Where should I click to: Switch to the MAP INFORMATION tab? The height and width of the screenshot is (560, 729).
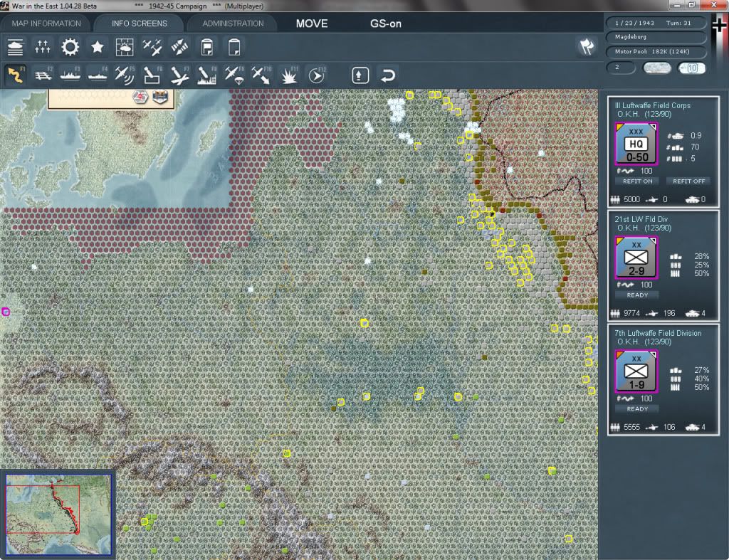(x=46, y=23)
